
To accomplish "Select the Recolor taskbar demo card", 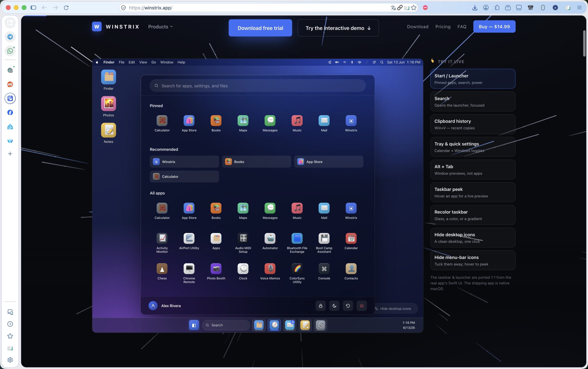I will click(473, 215).
